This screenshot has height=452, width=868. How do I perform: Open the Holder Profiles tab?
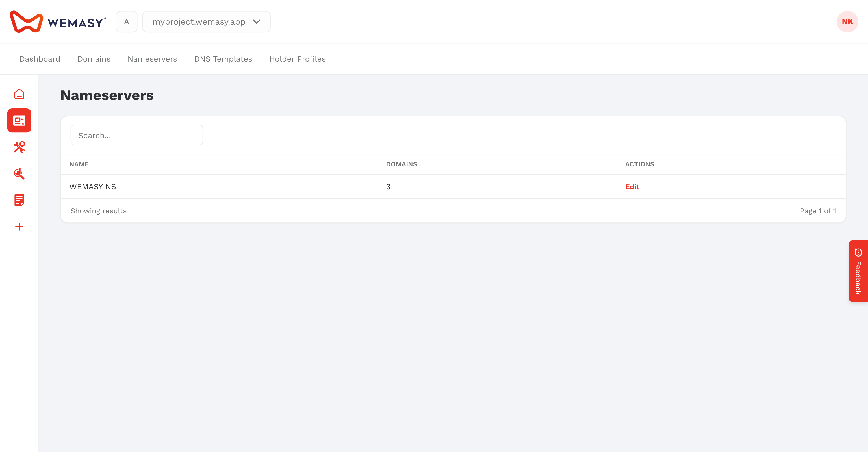click(x=297, y=59)
